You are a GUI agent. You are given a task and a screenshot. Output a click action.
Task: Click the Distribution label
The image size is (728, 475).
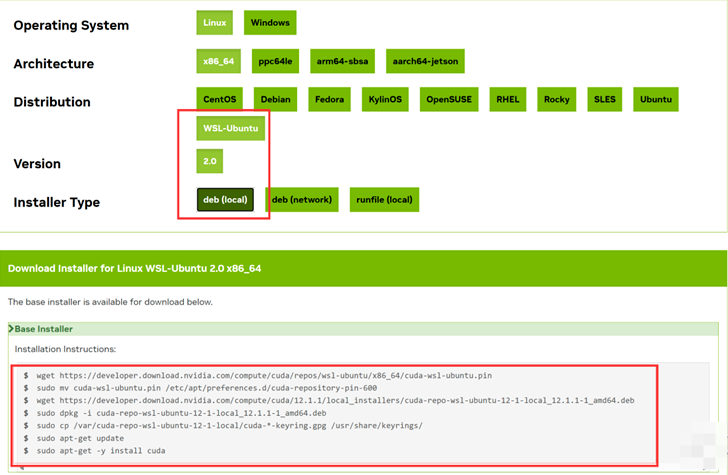pyautogui.click(x=52, y=102)
